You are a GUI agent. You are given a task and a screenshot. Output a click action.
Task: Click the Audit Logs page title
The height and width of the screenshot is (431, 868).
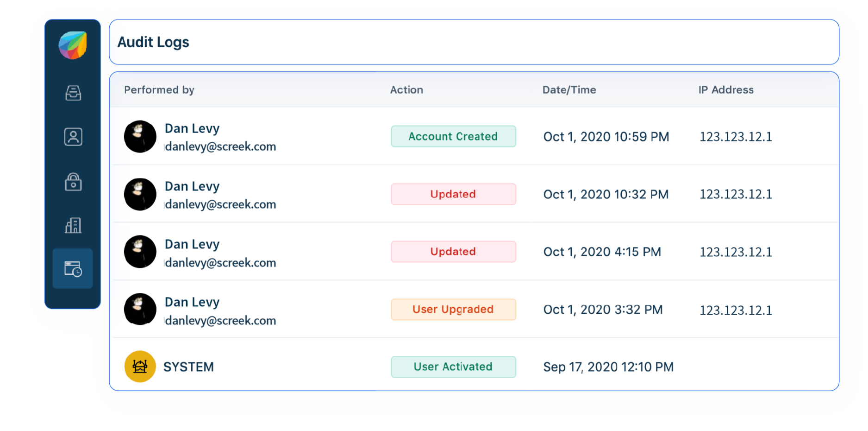[153, 42]
